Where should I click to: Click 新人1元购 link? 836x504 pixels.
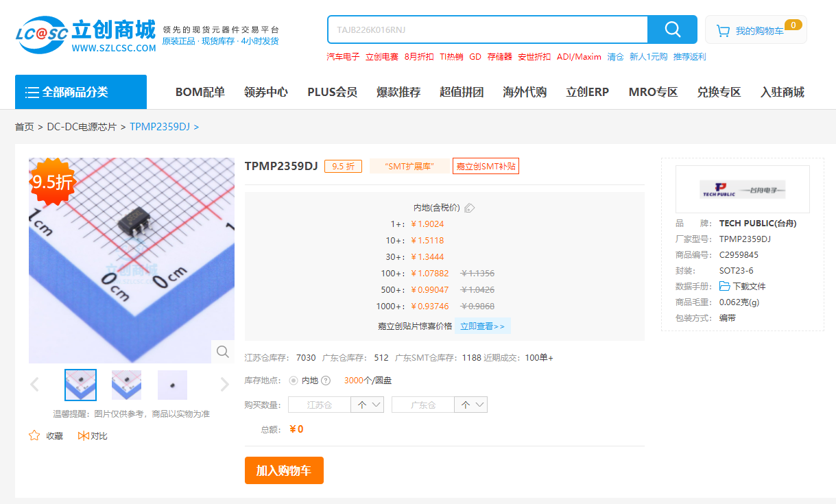tap(649, 57)
